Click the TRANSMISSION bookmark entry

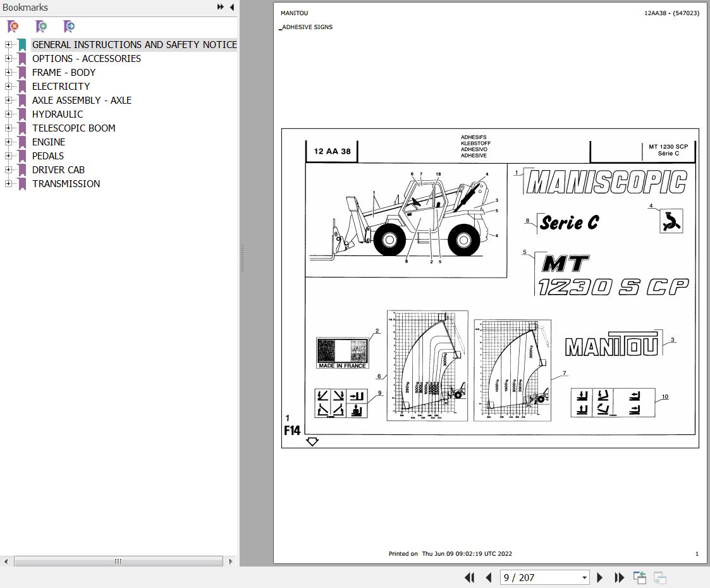[x=66, y=183]
